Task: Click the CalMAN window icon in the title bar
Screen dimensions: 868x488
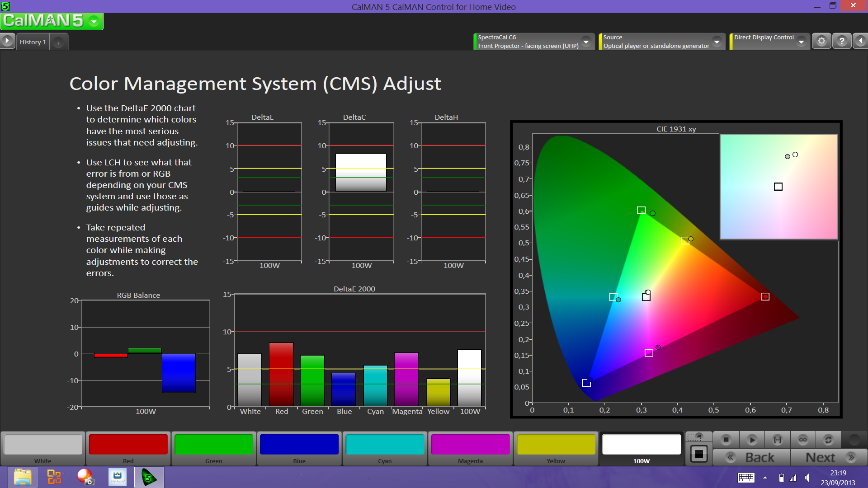Action: 5,6
